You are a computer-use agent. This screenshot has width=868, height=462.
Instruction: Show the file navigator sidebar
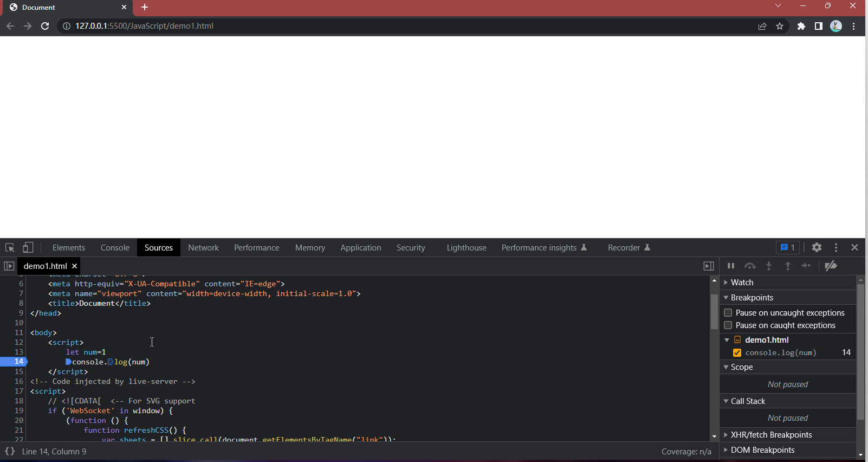click(9, 266)
